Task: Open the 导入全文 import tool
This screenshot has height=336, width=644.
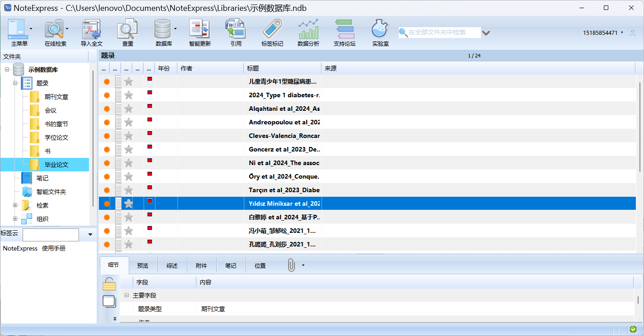Action: [x=92, y=33]
